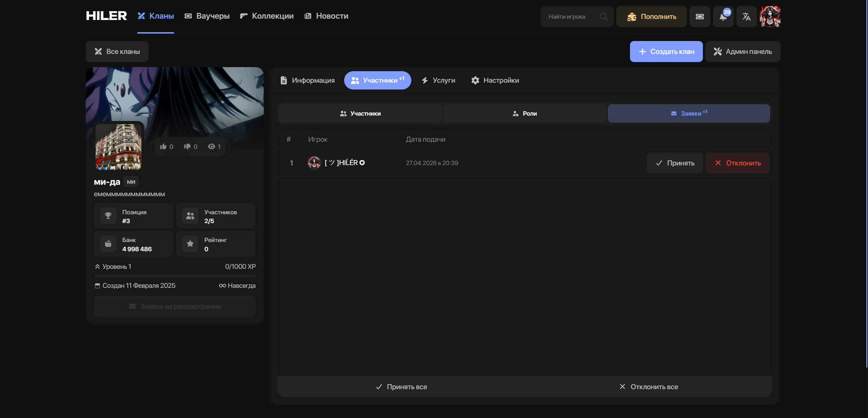Click the МИ clan tag badge
This screenshot has height=418, width=868.
131,182
